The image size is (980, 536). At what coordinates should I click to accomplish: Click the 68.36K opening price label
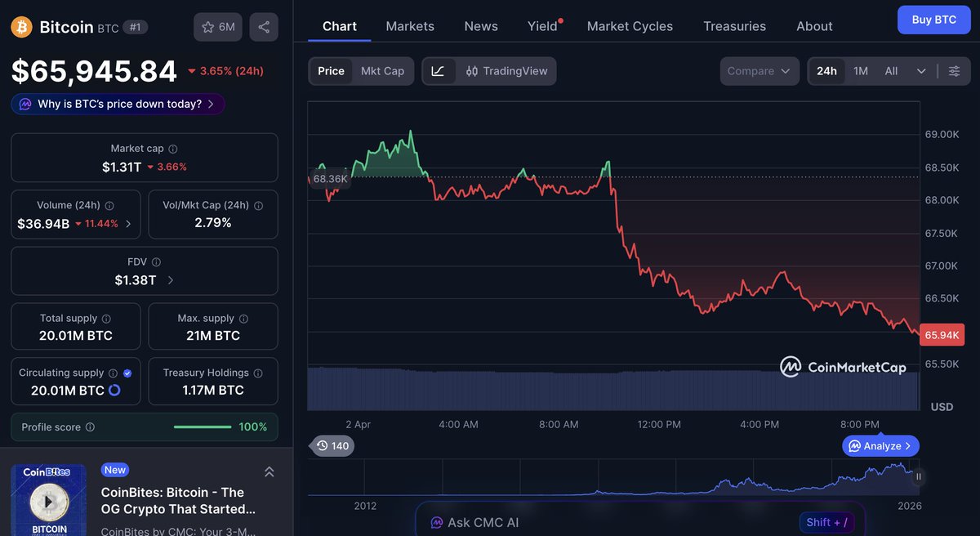pyautogui.click(x=331, y=178)
